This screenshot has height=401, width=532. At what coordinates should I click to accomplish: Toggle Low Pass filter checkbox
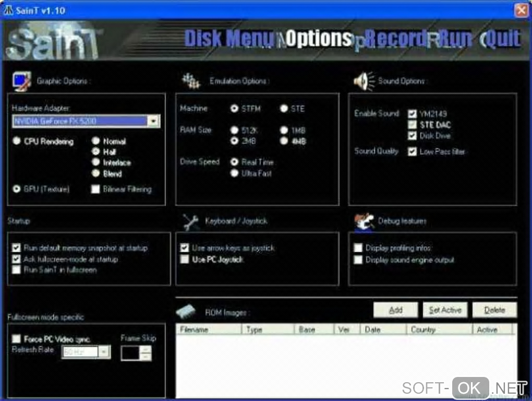tap(412, 151)
